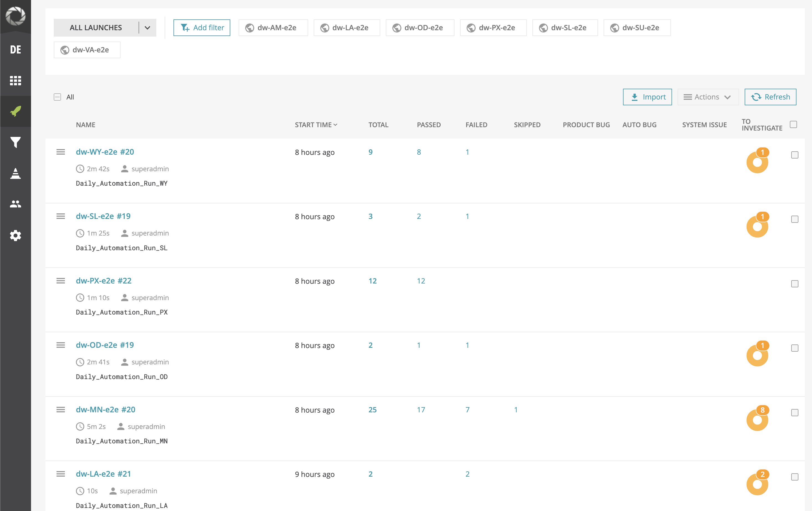812x511 pixels.
Task: Open launch dw-PX-e2e #22
Action: point(104,281)
